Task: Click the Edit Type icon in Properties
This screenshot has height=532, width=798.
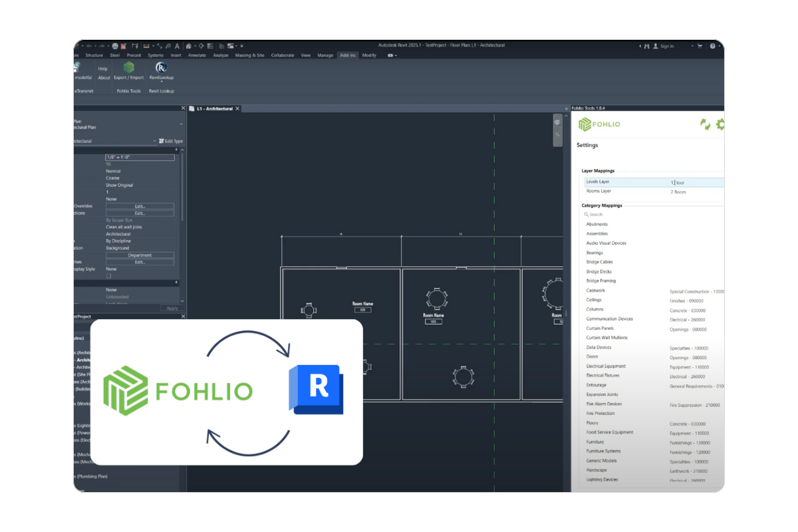Action: (x=160, y=141)
